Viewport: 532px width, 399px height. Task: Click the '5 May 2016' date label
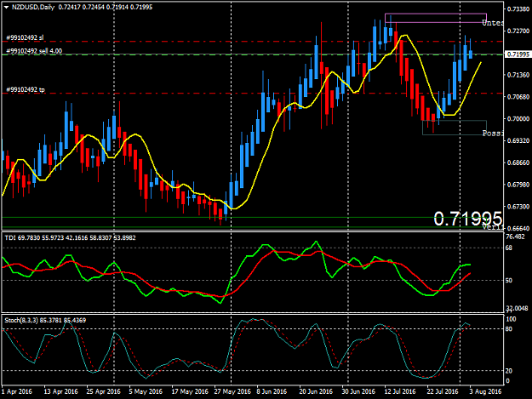coord(146,391)
